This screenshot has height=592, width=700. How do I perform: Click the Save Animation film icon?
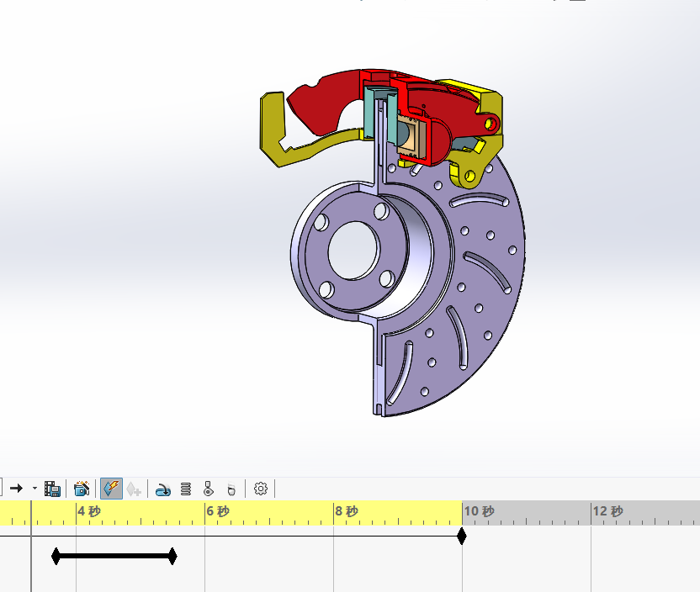(x=52, y=489)
